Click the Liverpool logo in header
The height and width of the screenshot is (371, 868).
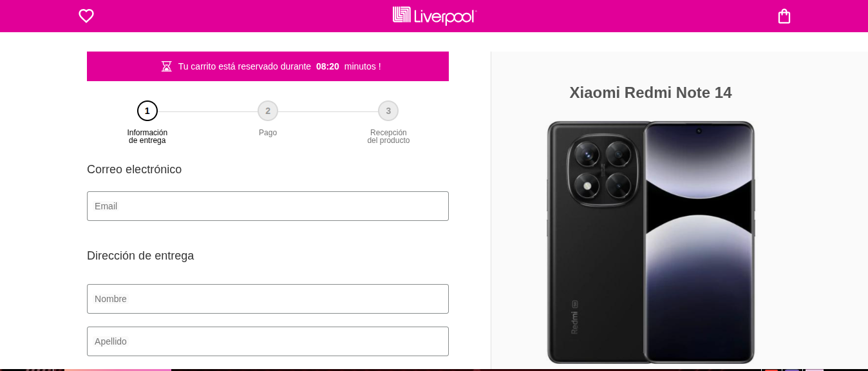coord(435,15)
